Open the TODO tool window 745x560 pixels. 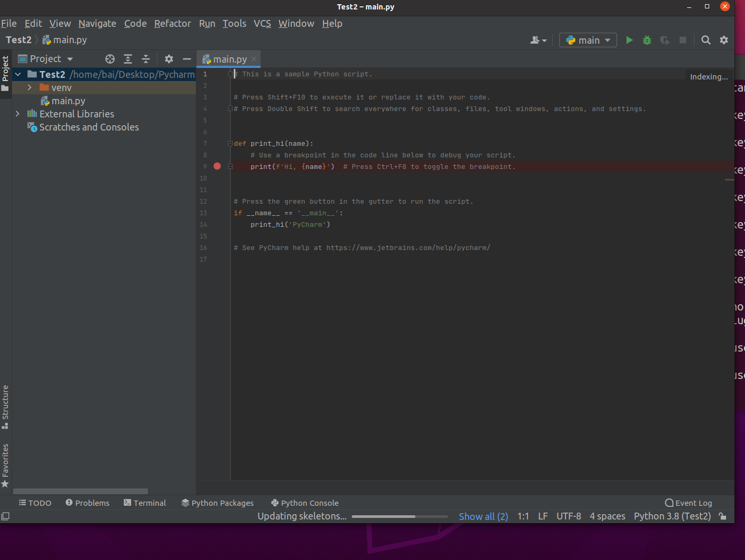35,503
